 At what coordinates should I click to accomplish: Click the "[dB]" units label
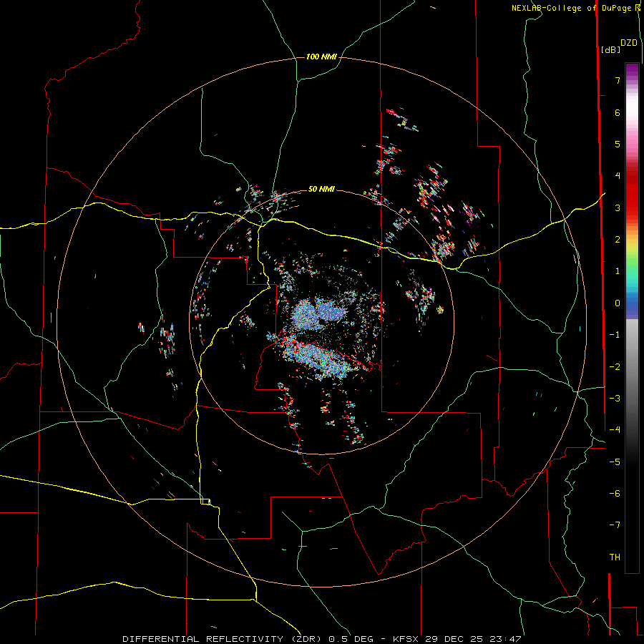tap(610, 49)
